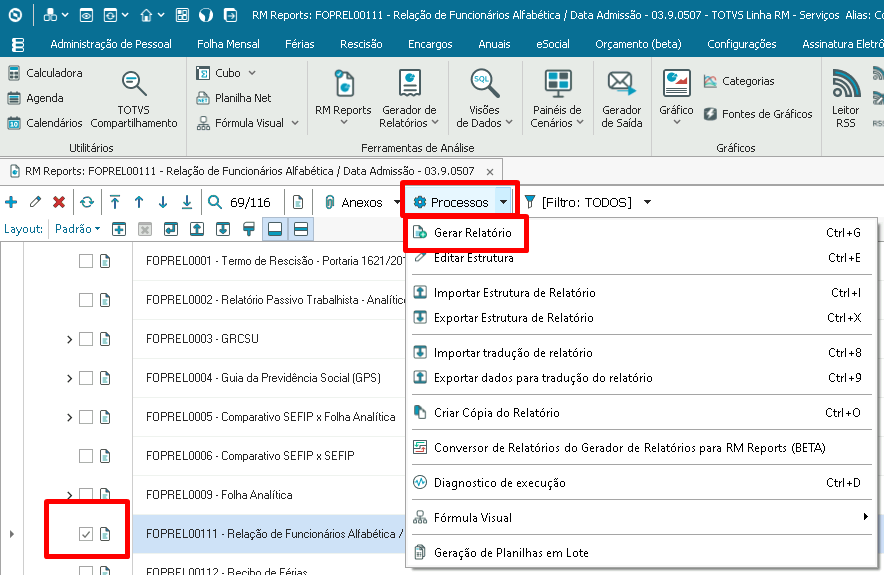884x575 pixels.
Task: Open the Gráfico tool
Action: [x=677, y=98]
